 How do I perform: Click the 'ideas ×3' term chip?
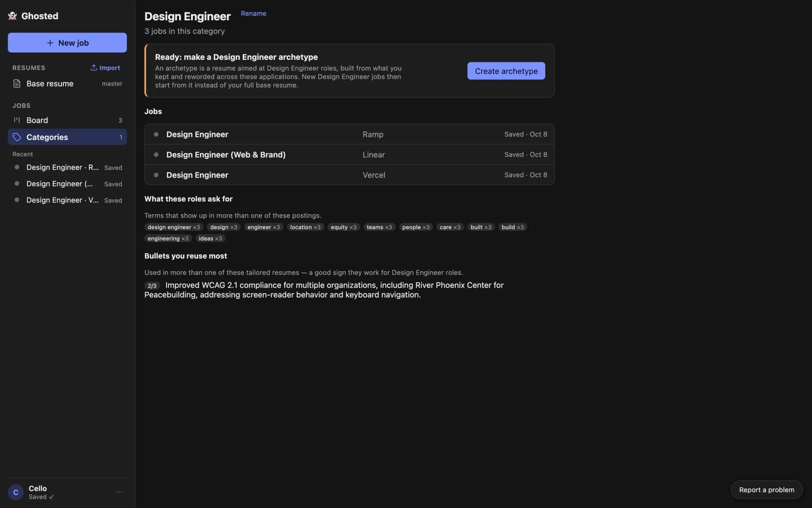tap(210, 239)
